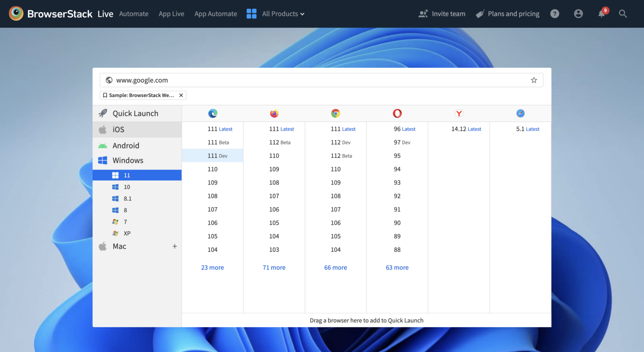The image size is (644, 352).
Task: Star the www.google.com URL as favorite
Action: point(534,80)
